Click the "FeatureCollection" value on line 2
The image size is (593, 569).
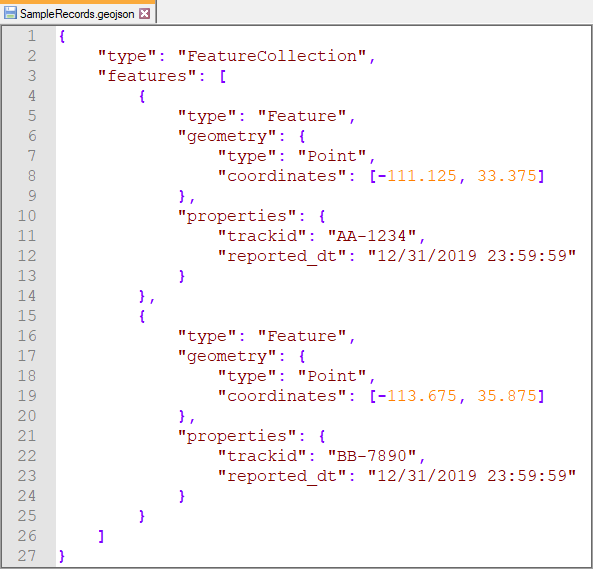coord(272,56)
